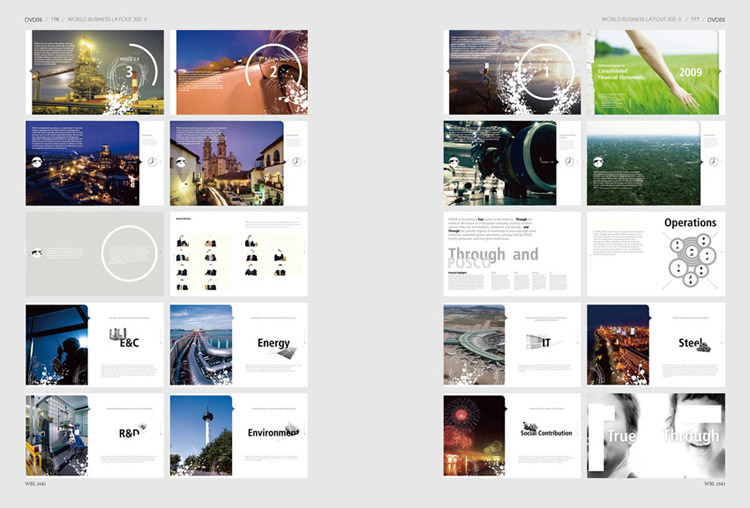Select the tower photo on the Environment page

point(201,436)
